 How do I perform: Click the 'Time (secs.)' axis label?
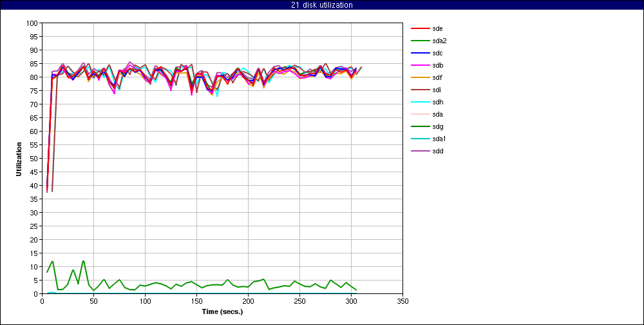point(223,311)
